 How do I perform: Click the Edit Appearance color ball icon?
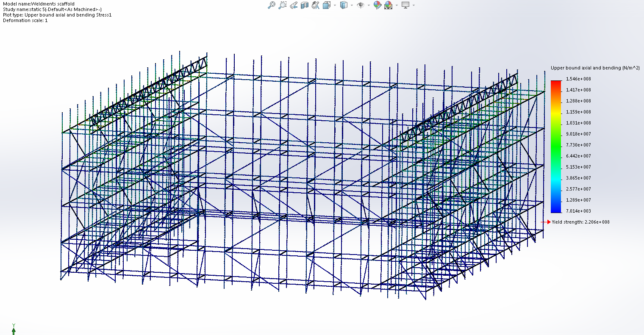377,5
